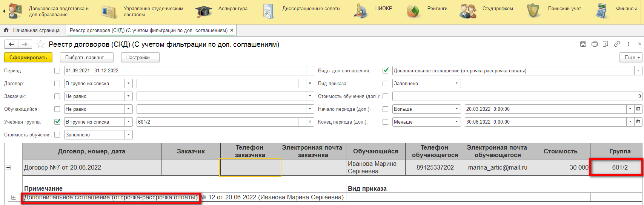Switch to Начальная страница tab
Image resolution: width=644 pixels, height=205 pixels.
coord(32,30)
